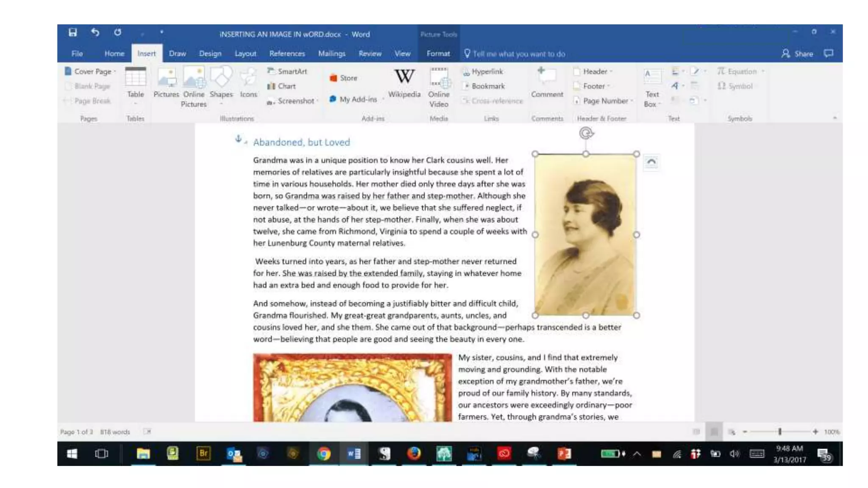Screen dimensions: 868x488
Task: Open Chrome from the taskbar
Action: (x=323, y=454)
